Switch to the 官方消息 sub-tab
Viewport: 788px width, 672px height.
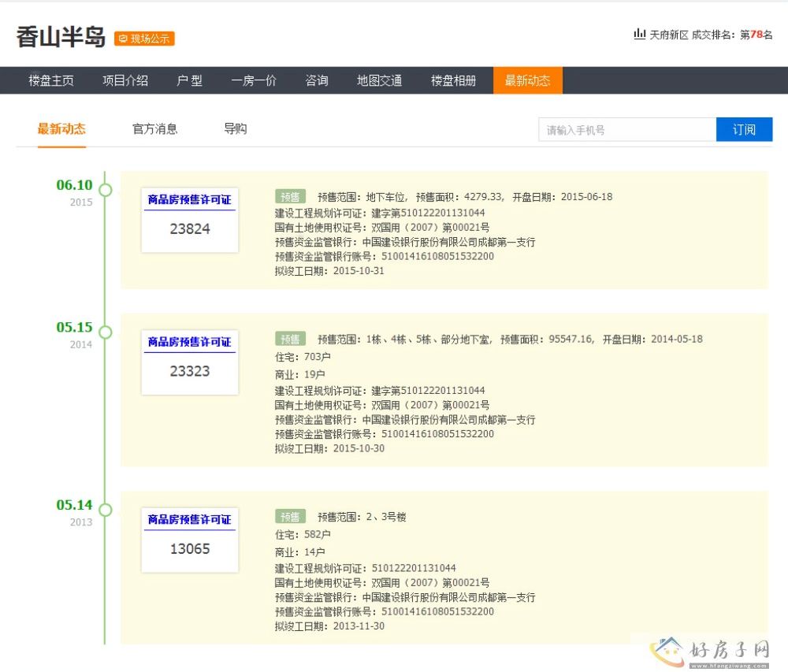coord(154,129)
